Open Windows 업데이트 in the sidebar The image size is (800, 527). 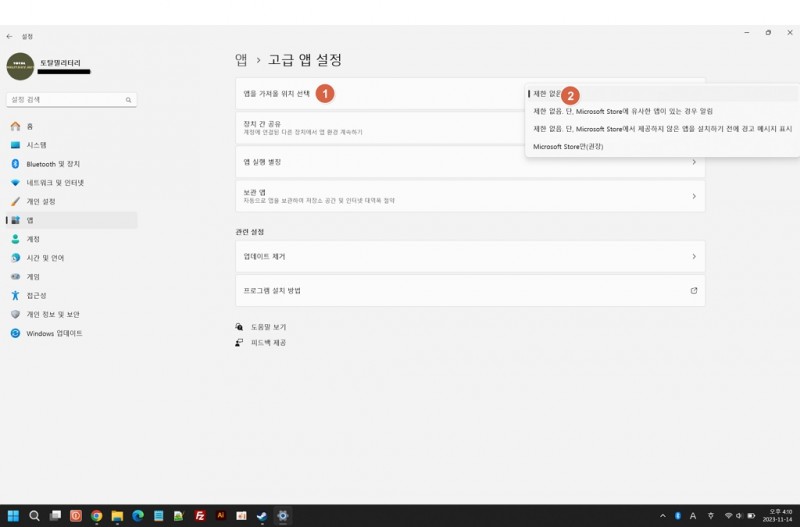click(x=71, y=333)
